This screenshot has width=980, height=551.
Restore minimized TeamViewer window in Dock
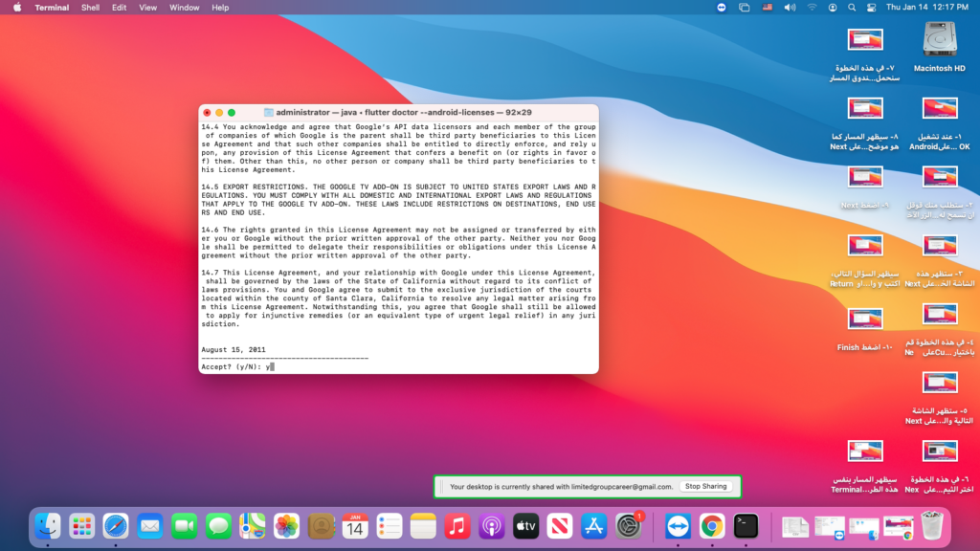(830, 527)
